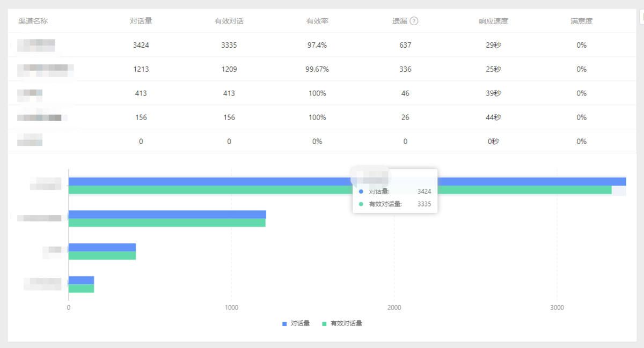Click the blue bar of 1213 conversations
This screenshot has height=348, width=644.
[x=167, y=214]
